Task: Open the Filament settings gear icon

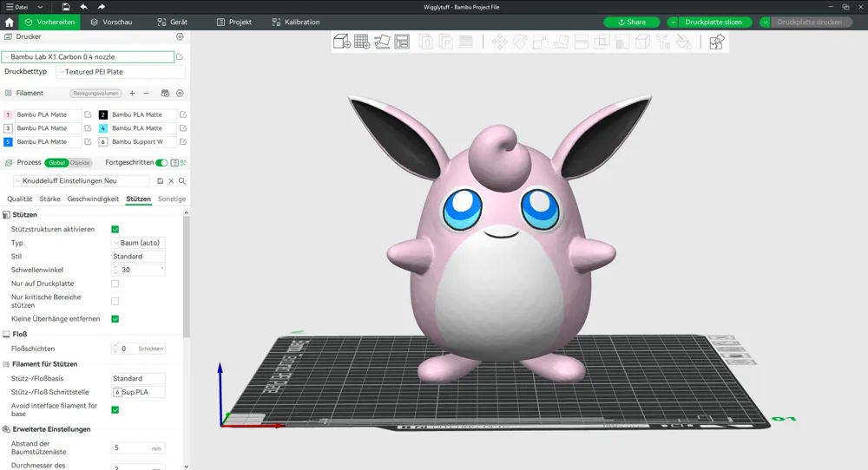Action: click(180, 94)
